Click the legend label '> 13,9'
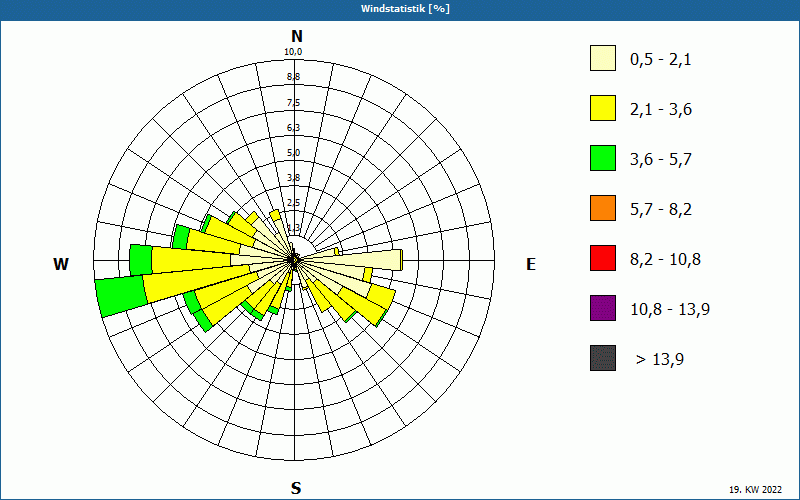This screenshot has width=800, height=500. coord(660,360)
